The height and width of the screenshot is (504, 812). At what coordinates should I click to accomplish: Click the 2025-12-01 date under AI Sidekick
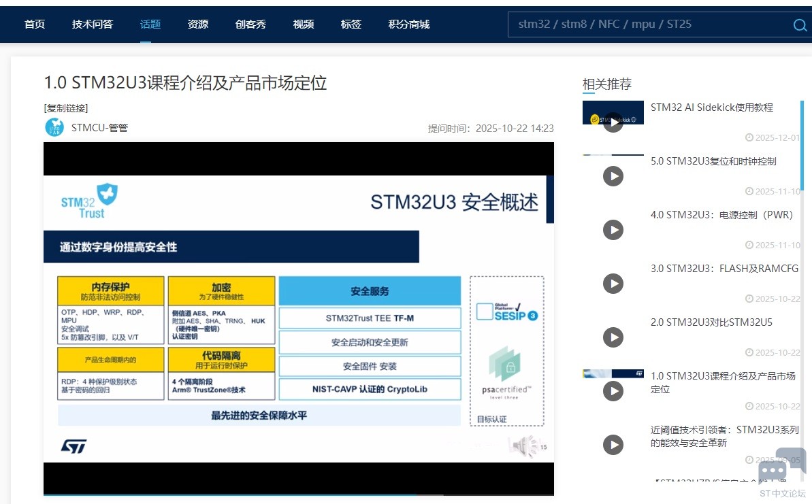(x=772, y=137)
